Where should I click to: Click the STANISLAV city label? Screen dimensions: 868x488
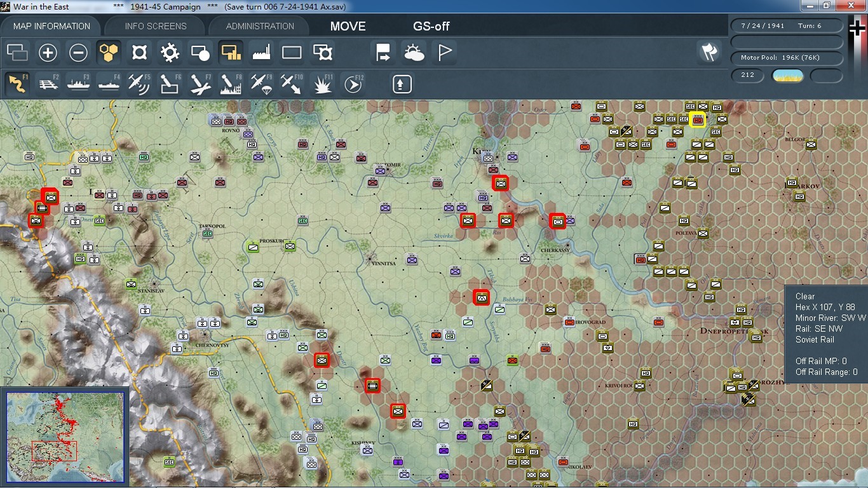click(x=151, y=290)
